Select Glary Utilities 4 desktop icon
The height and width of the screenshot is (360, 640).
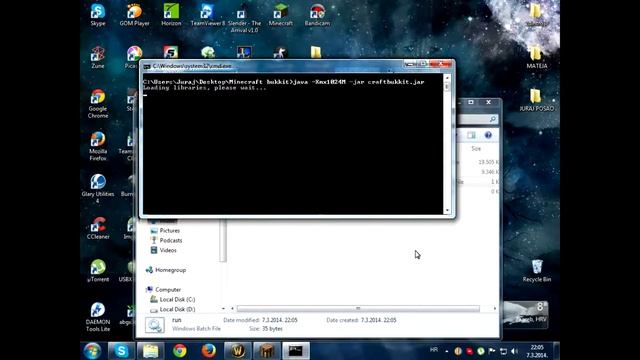coord(98,189)
